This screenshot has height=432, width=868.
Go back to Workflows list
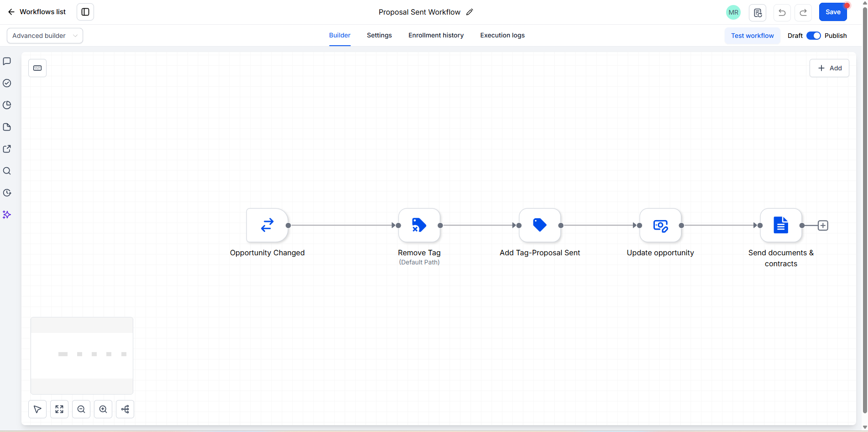coord(37,12)
